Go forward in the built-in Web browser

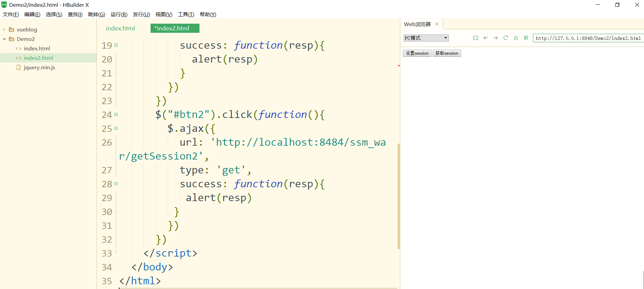(495, 38)
